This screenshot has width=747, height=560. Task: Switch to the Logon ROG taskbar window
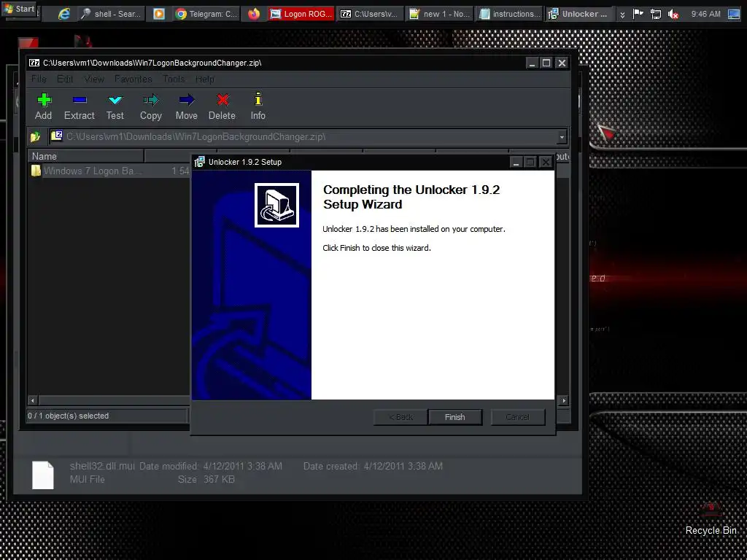(301, 14)
